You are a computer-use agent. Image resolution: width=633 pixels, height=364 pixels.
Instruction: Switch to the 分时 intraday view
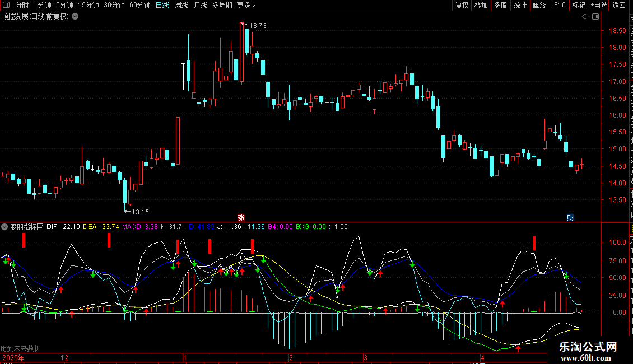pos(22,5)
